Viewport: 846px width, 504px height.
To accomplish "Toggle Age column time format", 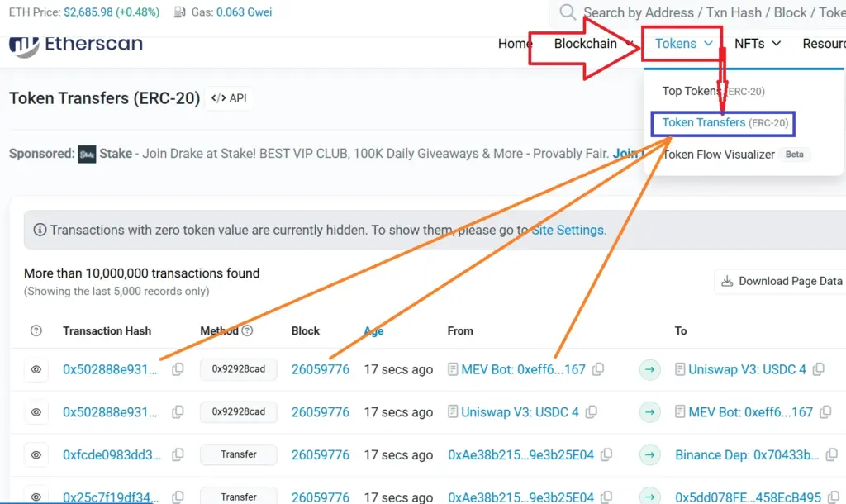I will point(373,330).
